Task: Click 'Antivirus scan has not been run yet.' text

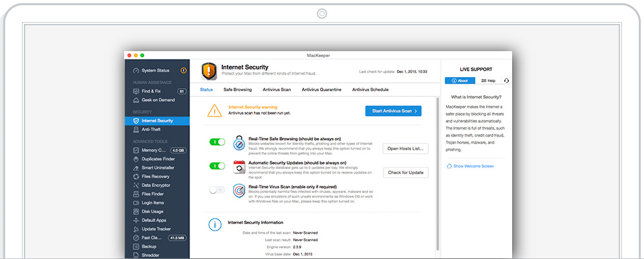Action: [x=259, y=113]
